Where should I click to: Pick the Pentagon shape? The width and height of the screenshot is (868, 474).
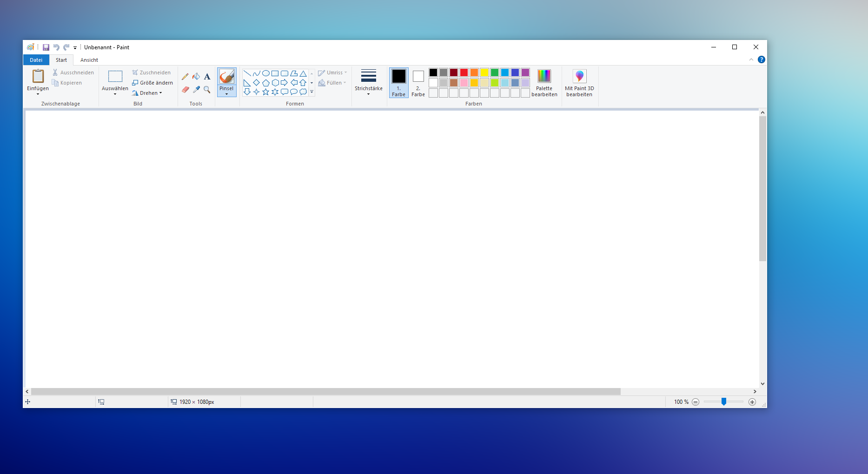(265, 83)
